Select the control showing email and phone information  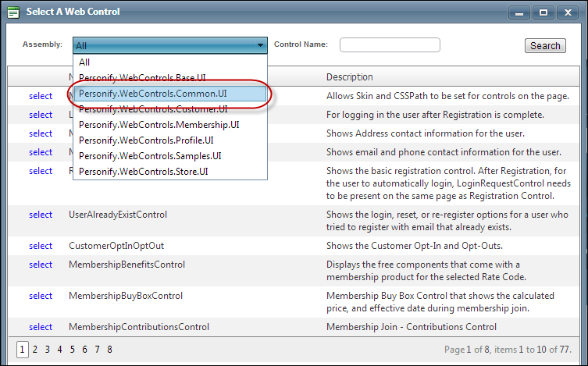[x=41, y=152]
